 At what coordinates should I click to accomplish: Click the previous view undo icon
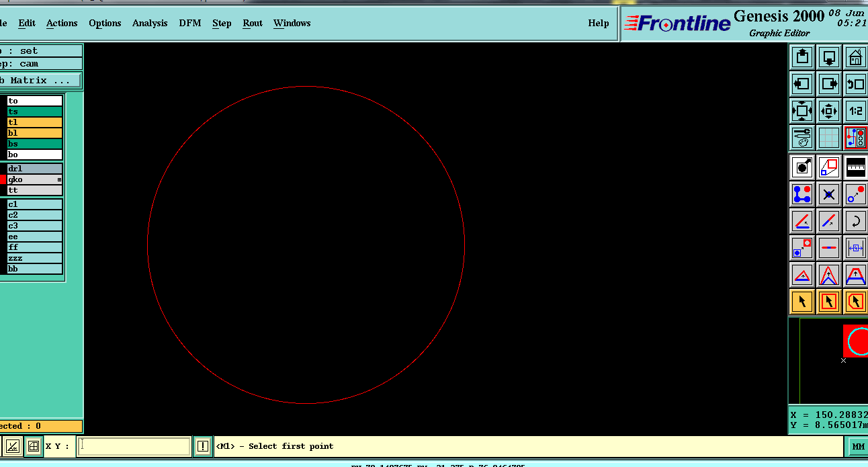coord(856,84)
